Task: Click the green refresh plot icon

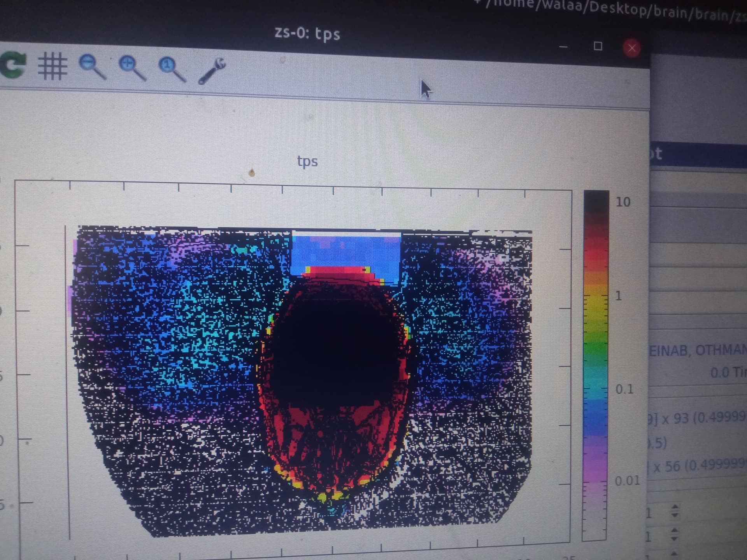Action: (x=13, y=66)
